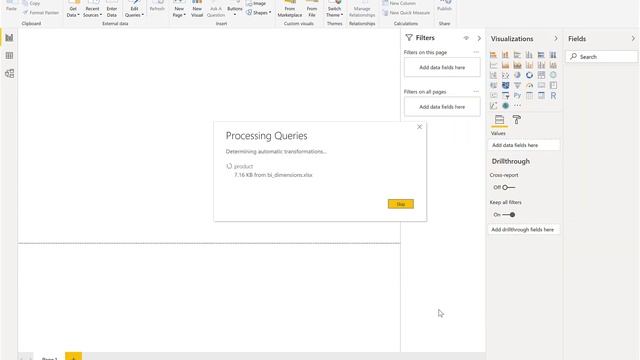Click Manage Relationships in the ribbon
The height and width of the screenshot is (360, 640).
pyautogui.click(x=362, y=9)
